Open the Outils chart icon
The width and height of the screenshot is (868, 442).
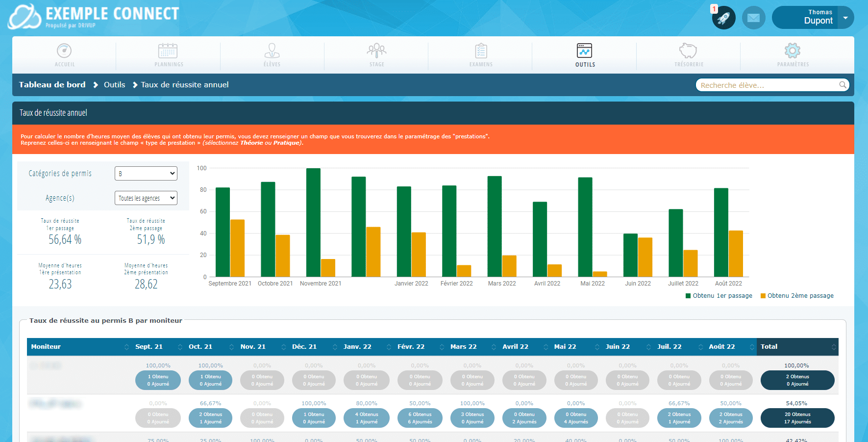coord(585,51)
